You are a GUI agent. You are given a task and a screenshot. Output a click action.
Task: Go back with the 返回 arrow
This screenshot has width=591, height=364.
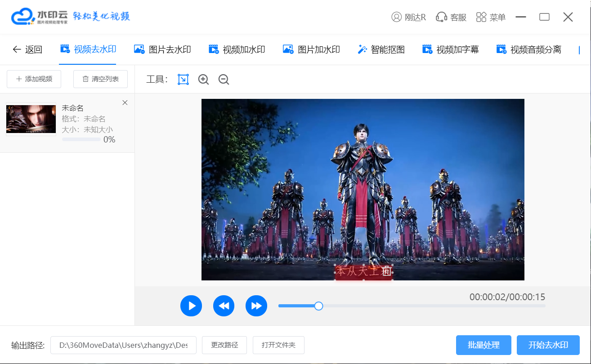(27, 49)
